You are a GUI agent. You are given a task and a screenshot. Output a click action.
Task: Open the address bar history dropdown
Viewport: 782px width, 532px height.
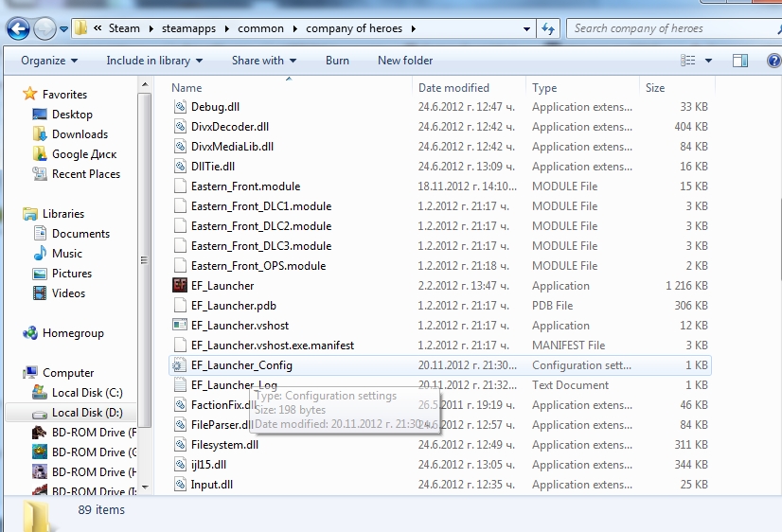point(526,29)
